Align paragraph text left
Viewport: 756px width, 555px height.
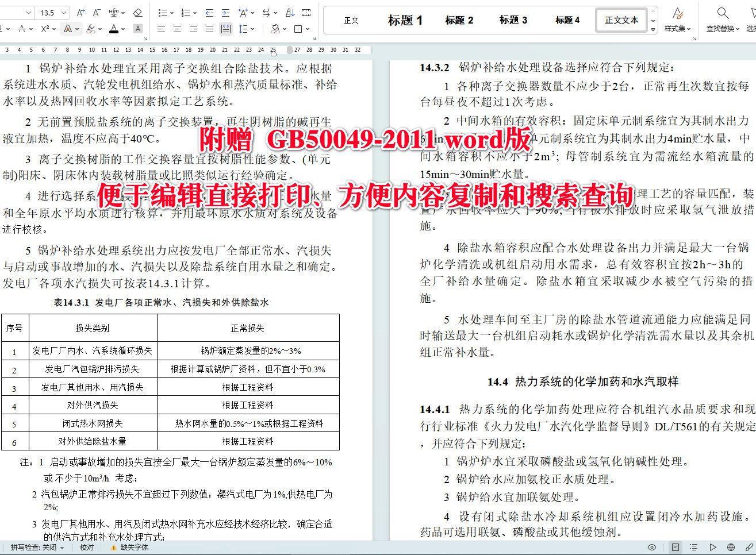[x=161, y=29]
